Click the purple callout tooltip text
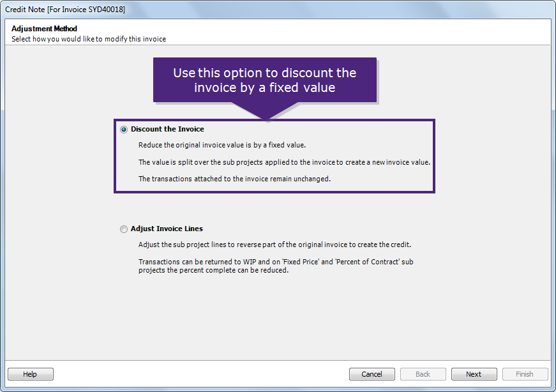 [x=264, y=80]
